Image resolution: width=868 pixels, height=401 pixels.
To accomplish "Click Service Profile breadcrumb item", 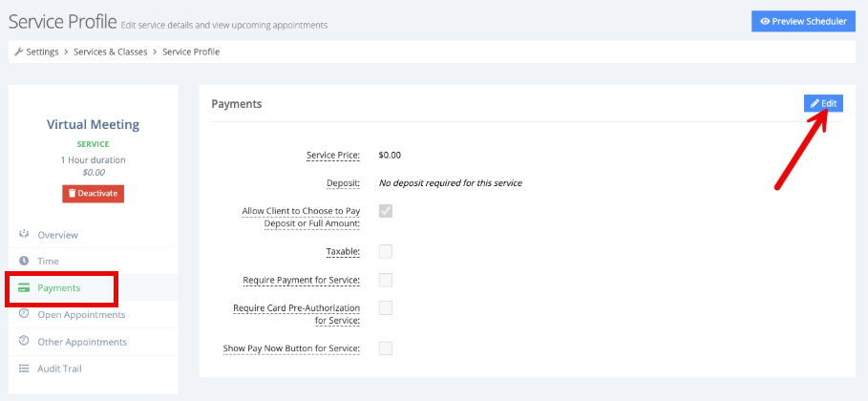I will [191, 52].
